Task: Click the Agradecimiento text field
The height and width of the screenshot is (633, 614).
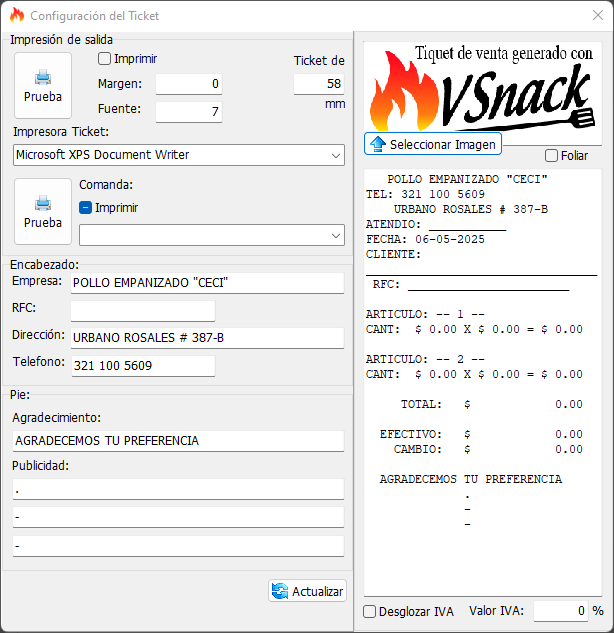Action: pyautogui.click(x=178, y=441)
